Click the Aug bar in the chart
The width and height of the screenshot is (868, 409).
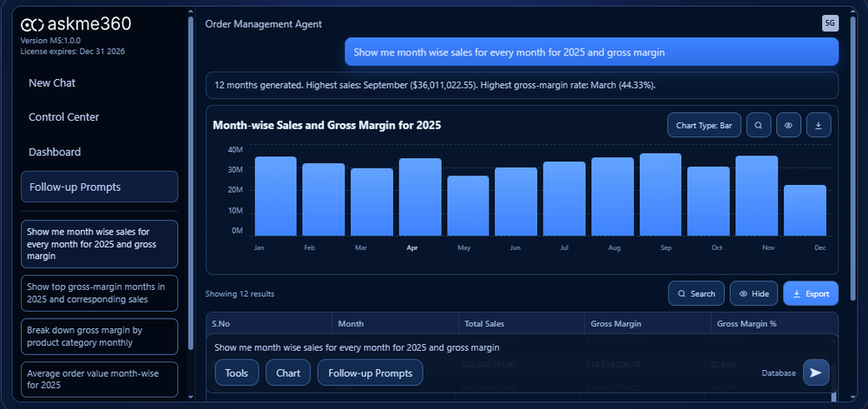point(612,196)
